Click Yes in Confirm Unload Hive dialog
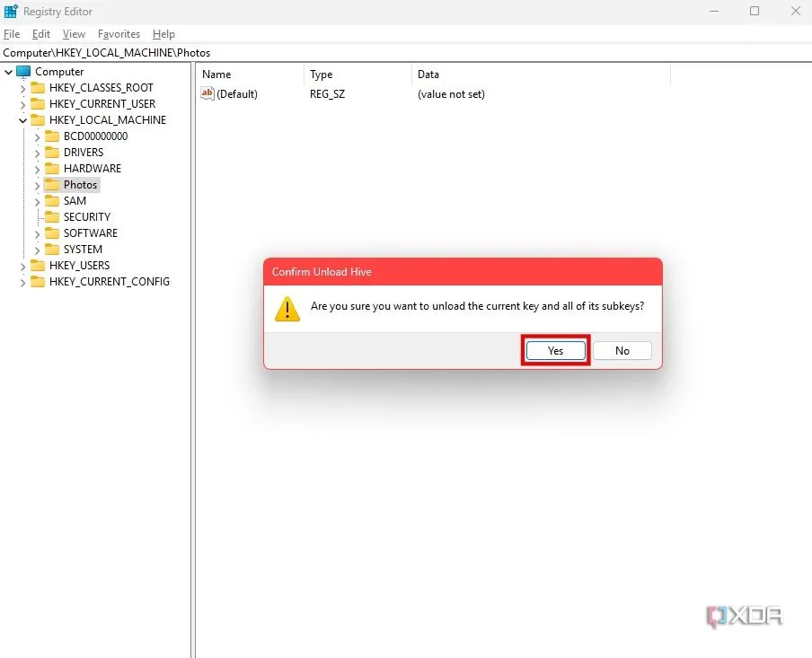Screen dimensions: 812x658 [556, 350]
